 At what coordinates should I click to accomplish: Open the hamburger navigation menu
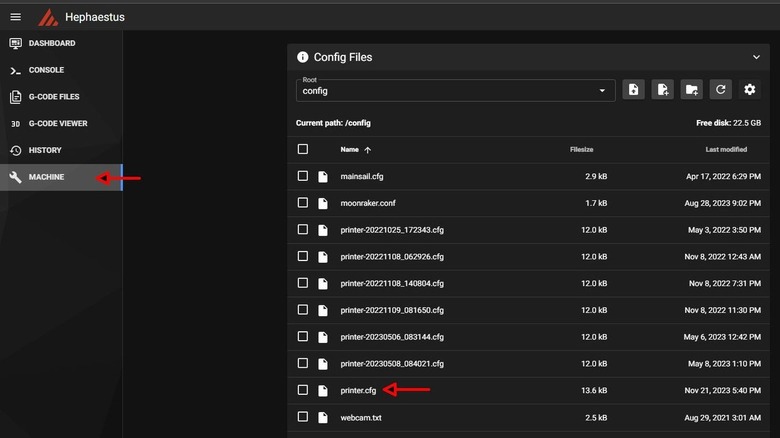[x=15, y=17]
